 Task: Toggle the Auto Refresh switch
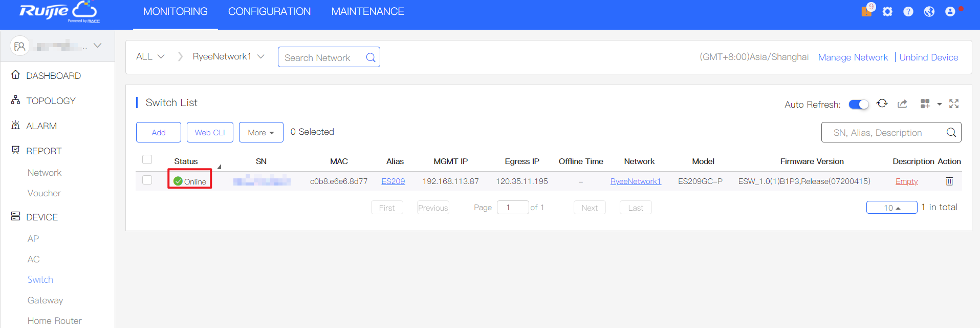pos(859,104)
